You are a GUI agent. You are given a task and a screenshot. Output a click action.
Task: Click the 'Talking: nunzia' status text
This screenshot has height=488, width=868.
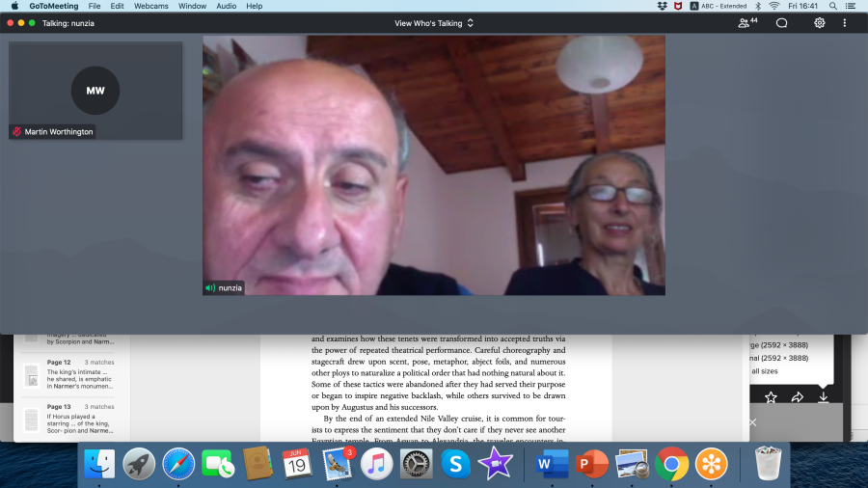coord(68,23)
